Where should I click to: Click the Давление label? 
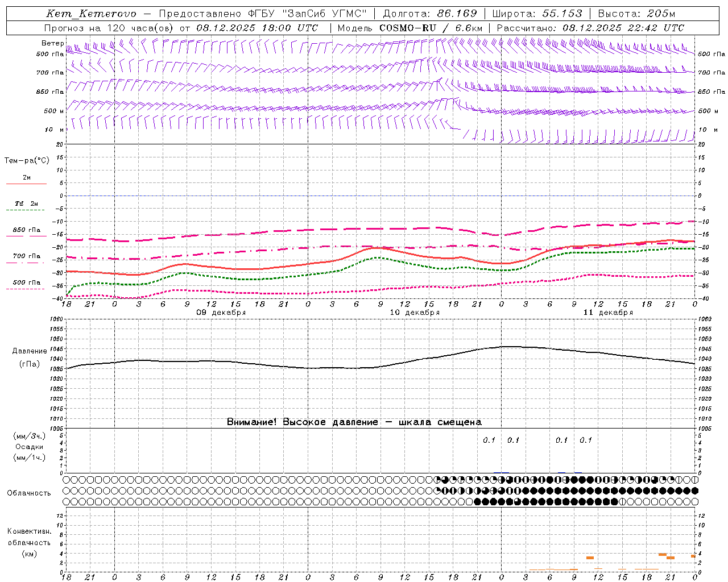[x=30, y=351]
